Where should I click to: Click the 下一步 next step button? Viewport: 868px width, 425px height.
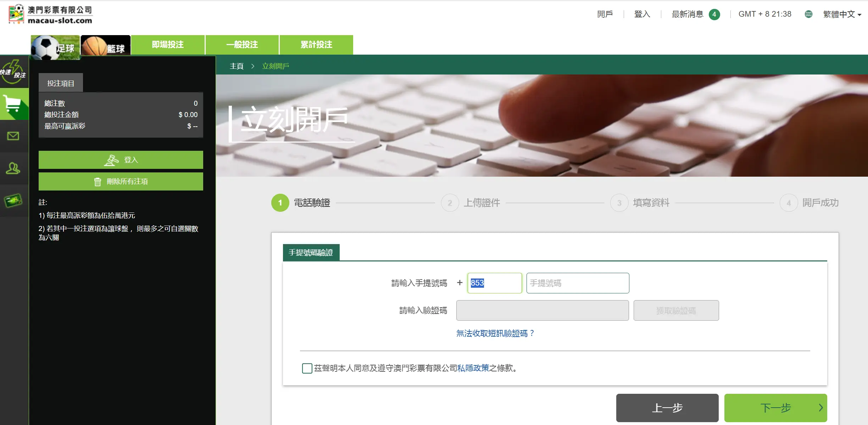click(775, 408)
